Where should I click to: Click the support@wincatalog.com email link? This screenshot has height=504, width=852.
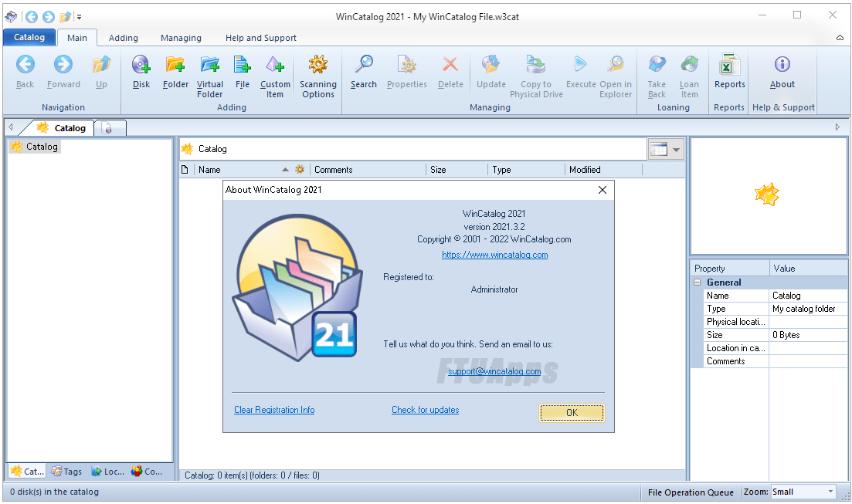[x=494, y=371]
